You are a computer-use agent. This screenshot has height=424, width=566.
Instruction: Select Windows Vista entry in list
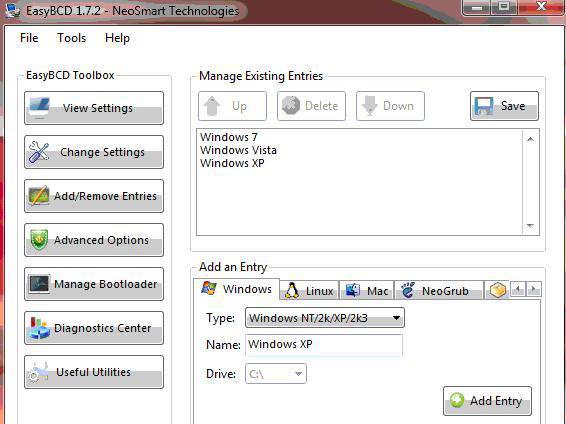click(x=238, y=150)
